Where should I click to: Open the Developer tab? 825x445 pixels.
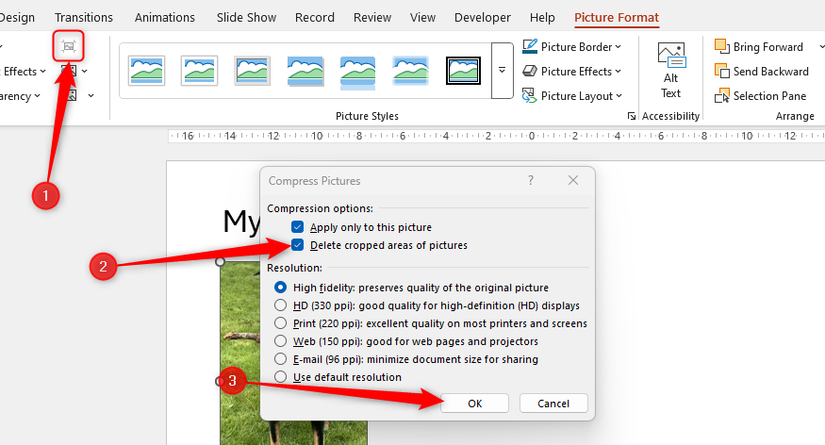pos(482,17)
